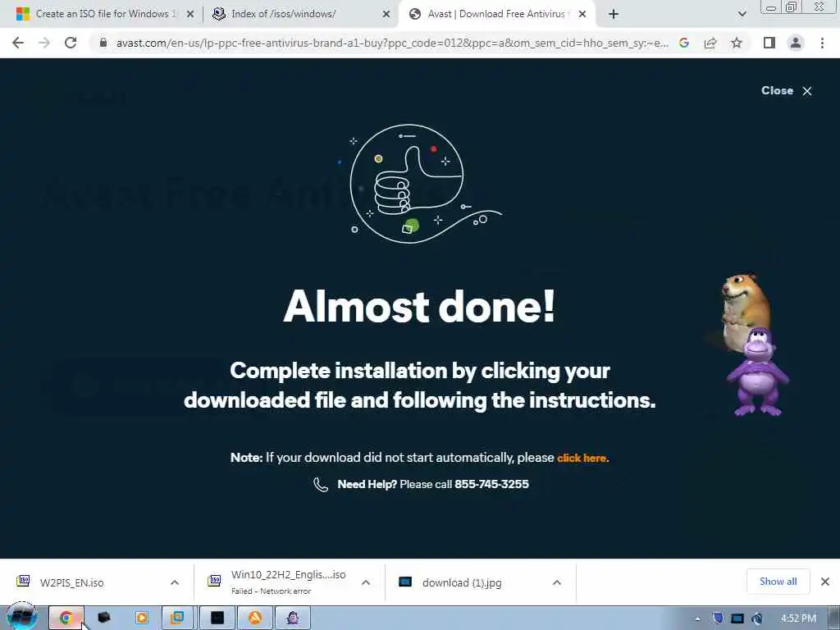The width and height of the screenshot is (840, 630).
Task: Open Chrome's three-dot menu
Action: (822, 43)
